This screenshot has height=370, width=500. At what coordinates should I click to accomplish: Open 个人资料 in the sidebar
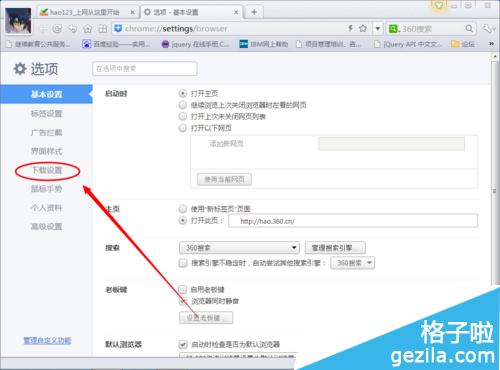[x=46, y=208]
